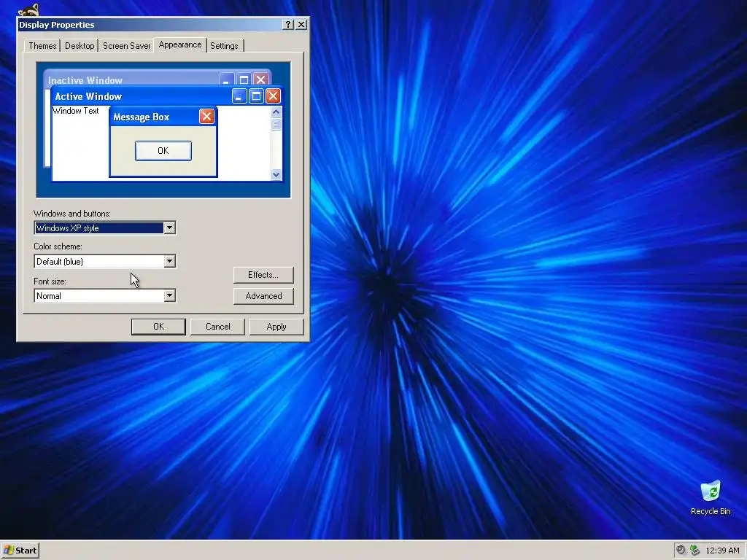The height and width of the screenshot is (560, 747).
Task: Click the 'Font size:' label
Action: point(50,281)
